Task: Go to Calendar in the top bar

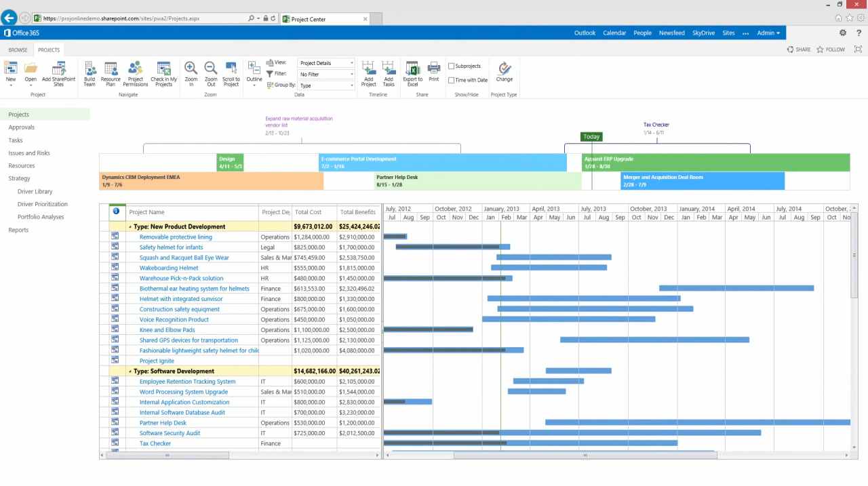Action: click(x=614, y=33)
